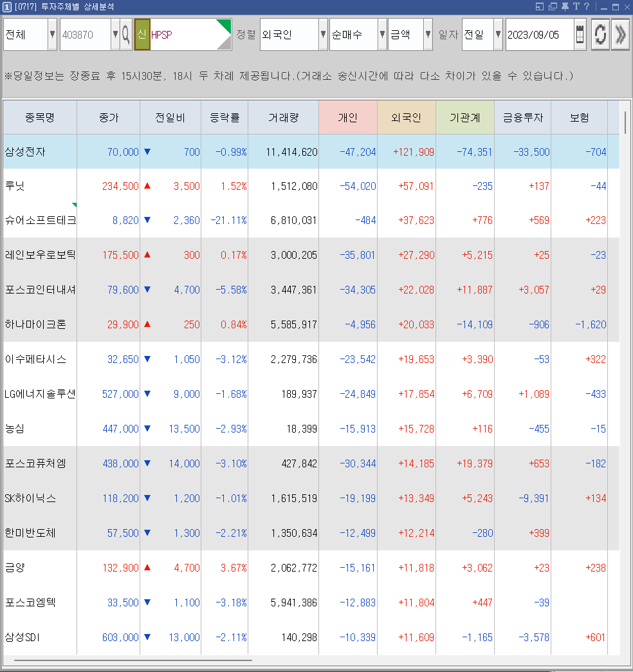The width and height of the screenshot is (633, 672).
Task: Click the 루닛 price 234,500
Action: coord(120,186)
